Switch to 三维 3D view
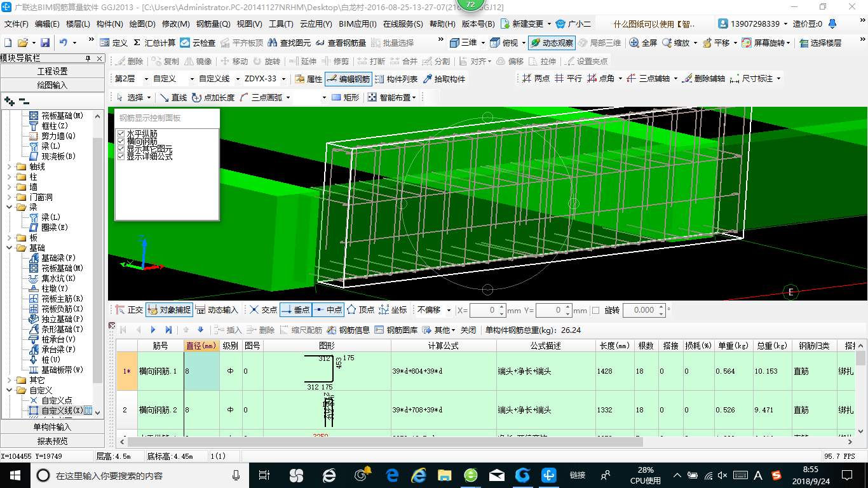This screenshot has width=868, height=488. [x=463, y=43]
